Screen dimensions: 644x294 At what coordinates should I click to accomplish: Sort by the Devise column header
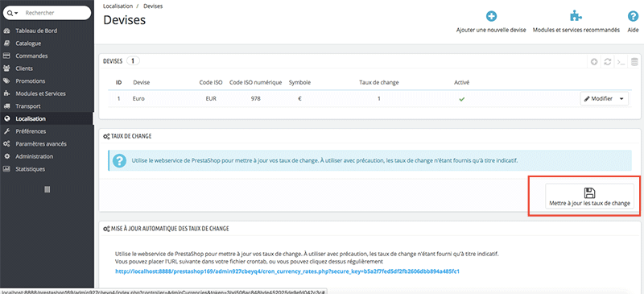click(x=142, y=82)
